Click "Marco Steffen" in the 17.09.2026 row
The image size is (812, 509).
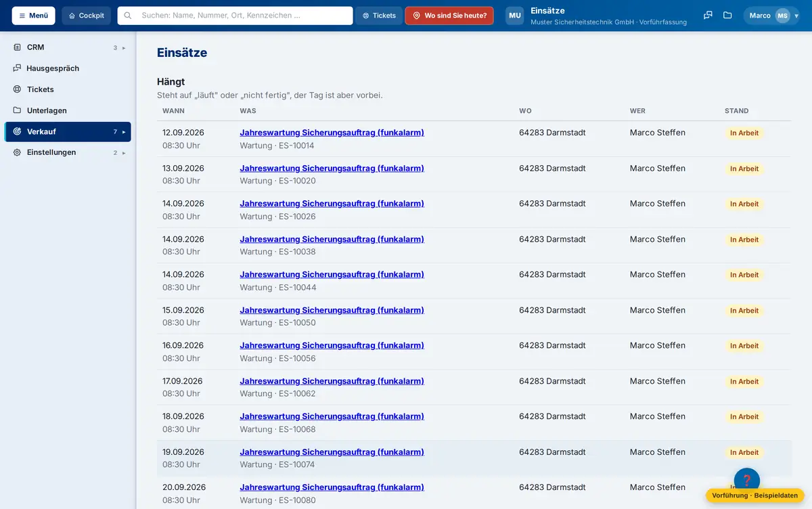coord(658,382)
